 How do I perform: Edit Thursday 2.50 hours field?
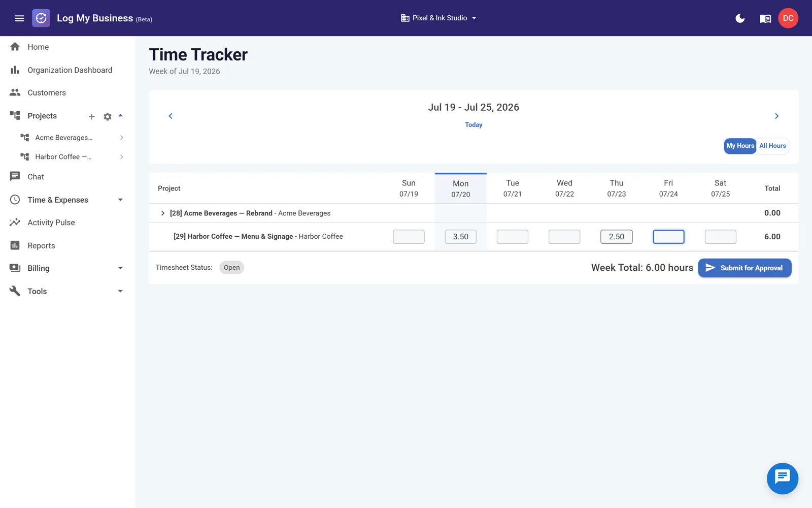coord(617,237)
